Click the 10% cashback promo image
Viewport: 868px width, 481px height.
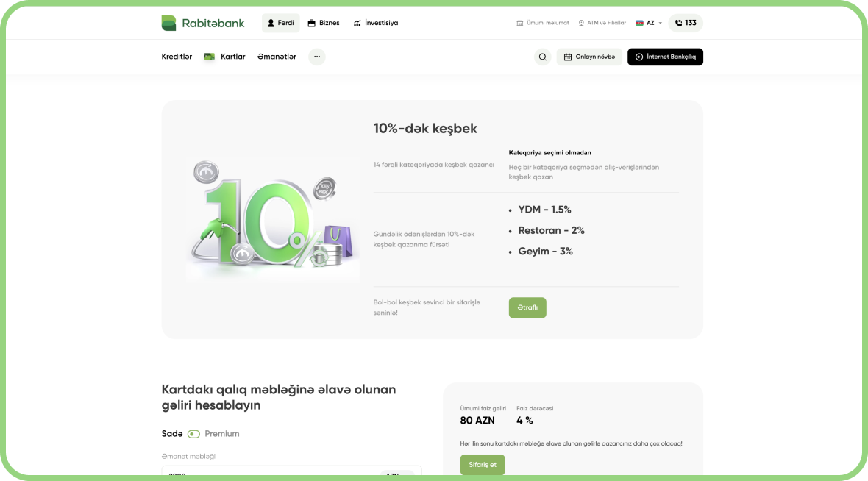click(272, 219)
